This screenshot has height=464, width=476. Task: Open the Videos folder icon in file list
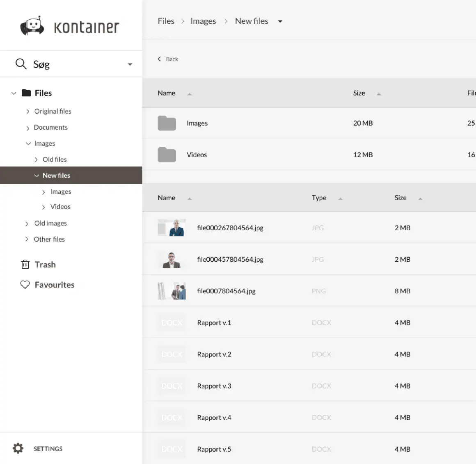point(167,155)
